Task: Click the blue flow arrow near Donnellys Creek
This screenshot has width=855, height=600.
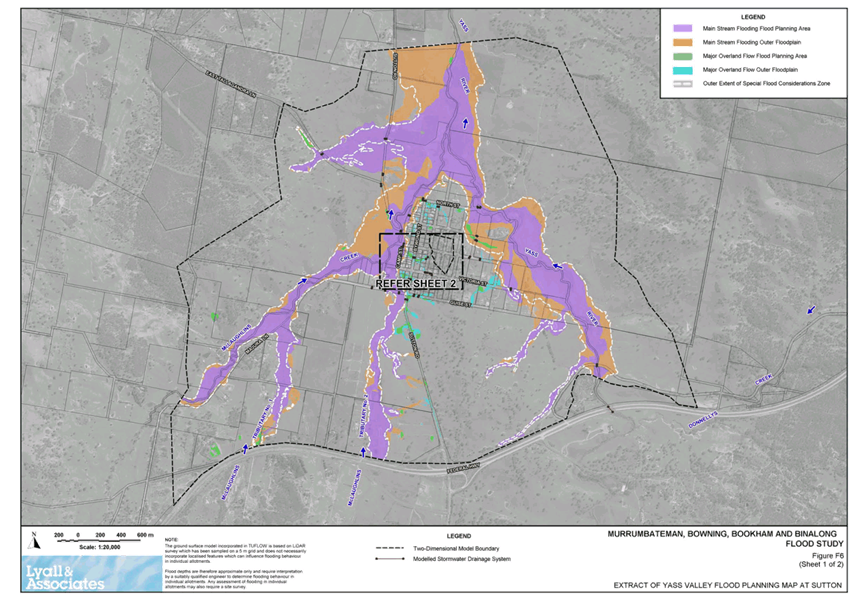Action: click(810, 311)
